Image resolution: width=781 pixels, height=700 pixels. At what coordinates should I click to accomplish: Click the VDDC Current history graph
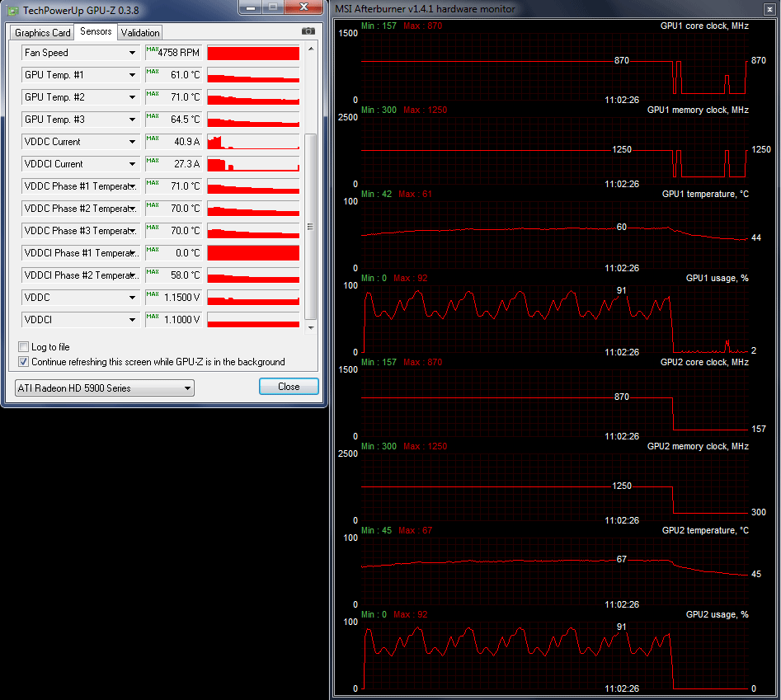click(x=253, y=142)
